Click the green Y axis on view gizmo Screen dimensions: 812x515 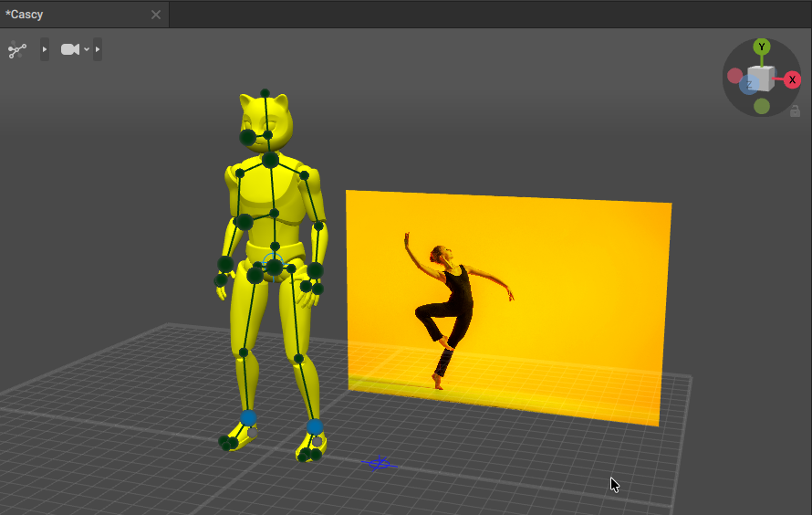pos(761,47)
